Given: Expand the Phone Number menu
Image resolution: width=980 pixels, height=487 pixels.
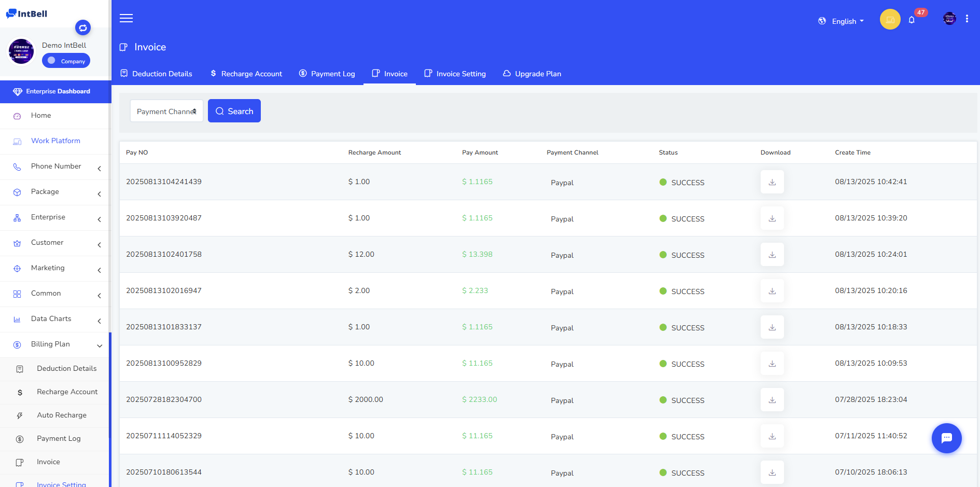Looking at the screenshot, I should (55, 166).
